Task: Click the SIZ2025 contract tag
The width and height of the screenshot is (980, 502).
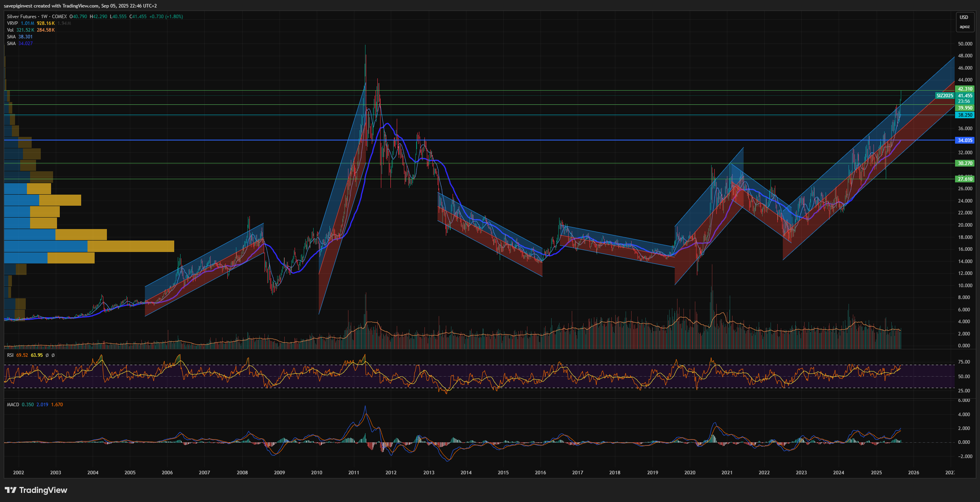Action: 945,96
